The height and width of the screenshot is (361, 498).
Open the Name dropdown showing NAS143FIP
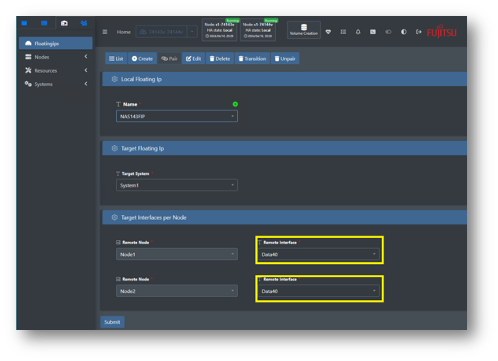(x=177, y=116)
